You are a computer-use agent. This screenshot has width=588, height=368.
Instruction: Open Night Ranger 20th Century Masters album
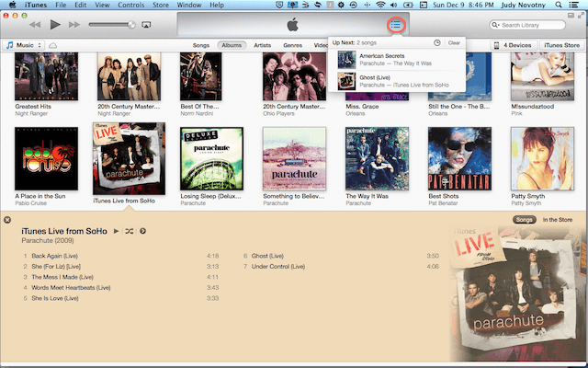pyautogui.click(x=129, y=76)
